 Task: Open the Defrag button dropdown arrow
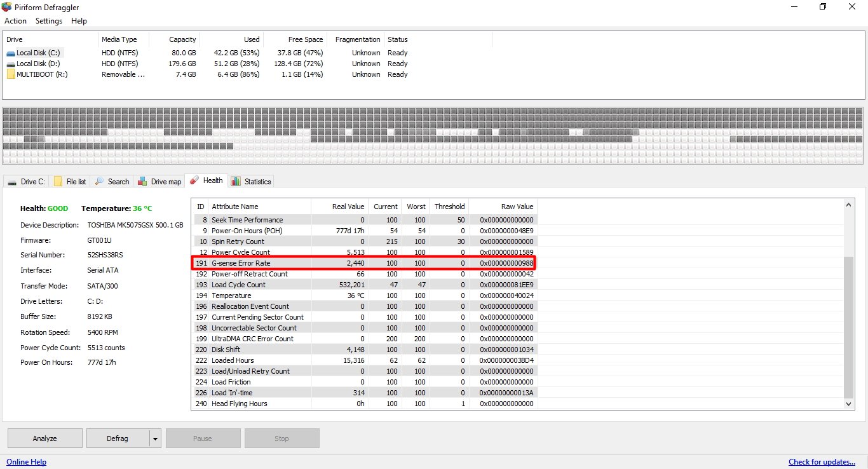click(155, 438)
